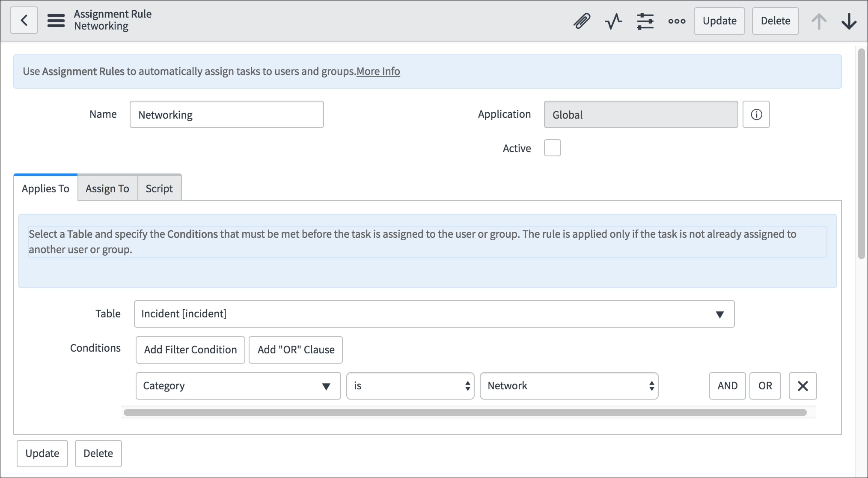Click AND to add a condition
Screen dimensions: 868x478
pos(727,385)
